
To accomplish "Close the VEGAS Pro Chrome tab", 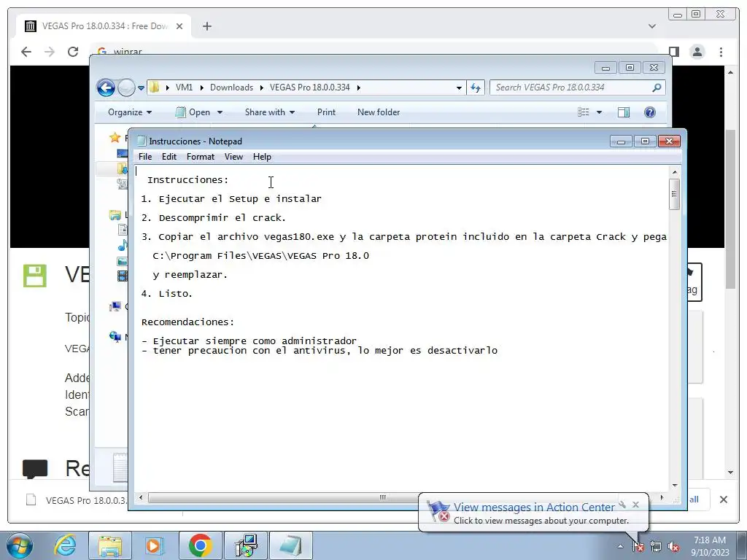I will coord(179,26).
